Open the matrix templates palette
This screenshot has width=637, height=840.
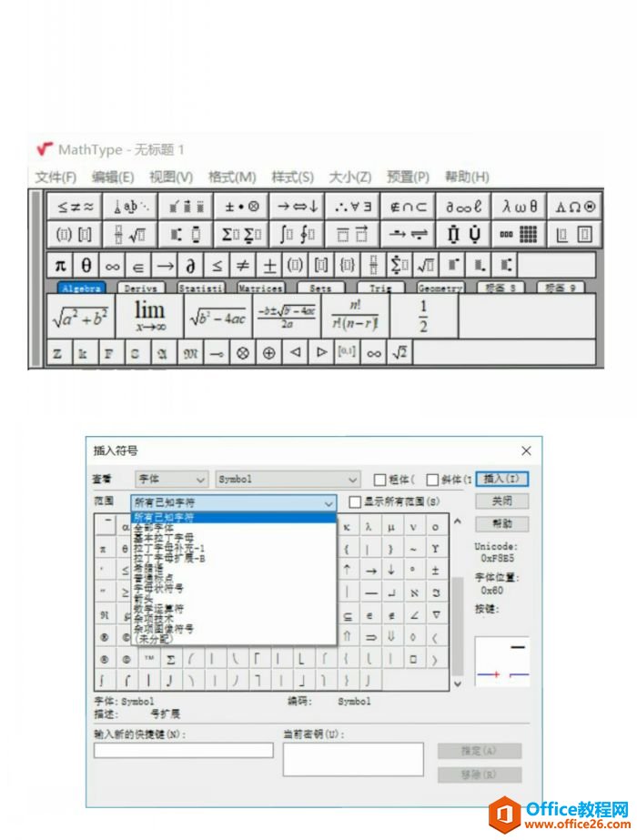519,234
